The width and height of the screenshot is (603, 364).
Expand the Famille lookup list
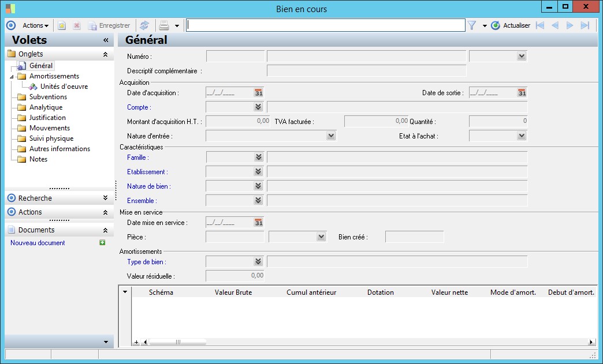click(x=258, y=157)
